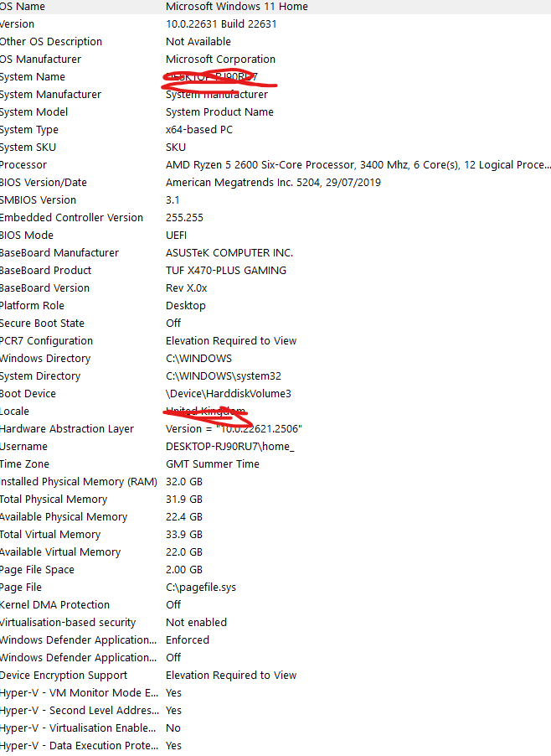Image resolution: width=551 pixels, height=756 pixels.
Task: Select the '22.0 GB' available virtual memory
Action: (184, 552)
